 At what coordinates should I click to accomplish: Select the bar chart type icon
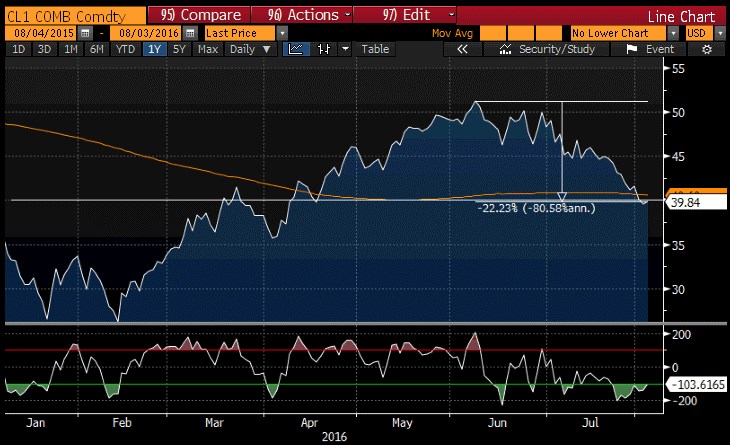pyautogui.click(x=326, y=48)
